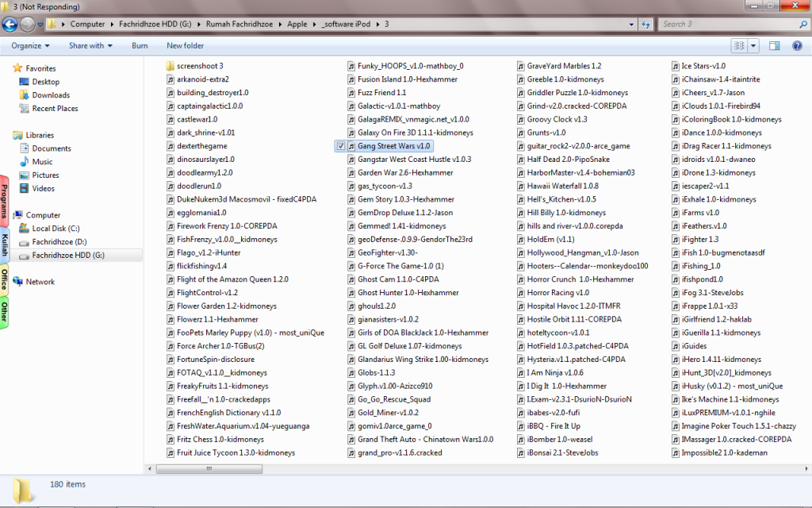The height and width of the screenshot is (508, 812).
Task: Expand the breadcrumb arrow after Computer
Action: [x=111, y=24]
